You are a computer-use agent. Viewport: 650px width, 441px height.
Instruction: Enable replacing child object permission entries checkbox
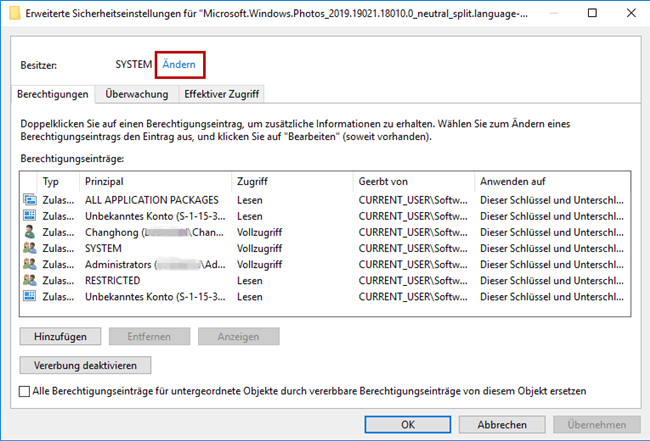pyautogui.click(x=25, y=391)
